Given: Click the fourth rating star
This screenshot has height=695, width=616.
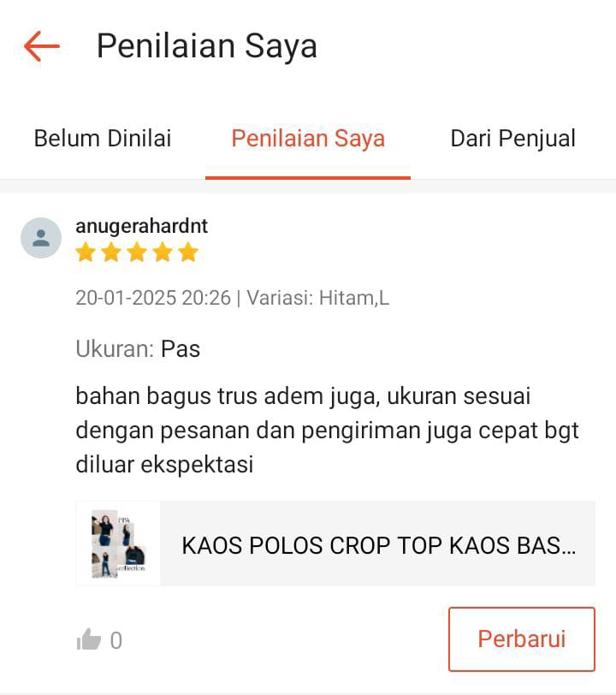Looking at the screenshot, I should pyautogui.click(x=163, y=252).
